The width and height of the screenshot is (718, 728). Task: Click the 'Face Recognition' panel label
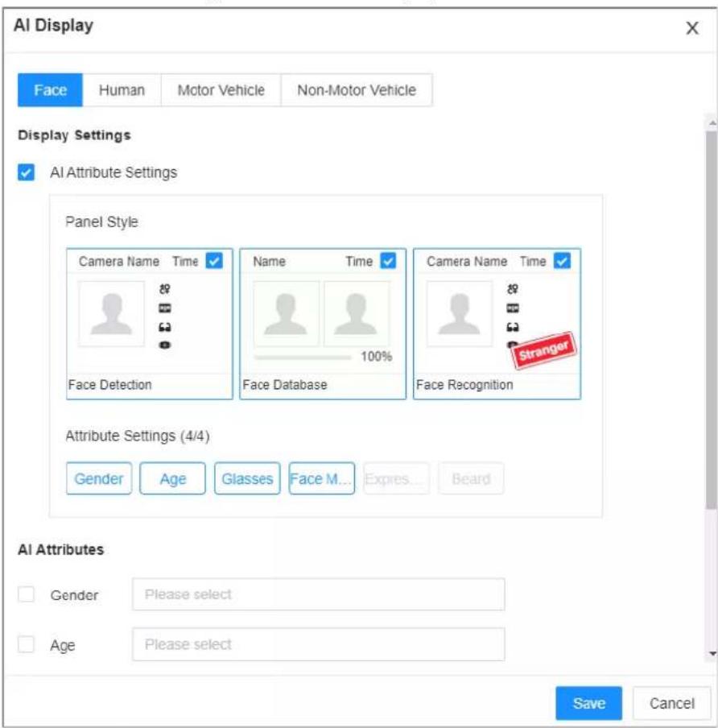pyautogui.click(x=464, y=385)
